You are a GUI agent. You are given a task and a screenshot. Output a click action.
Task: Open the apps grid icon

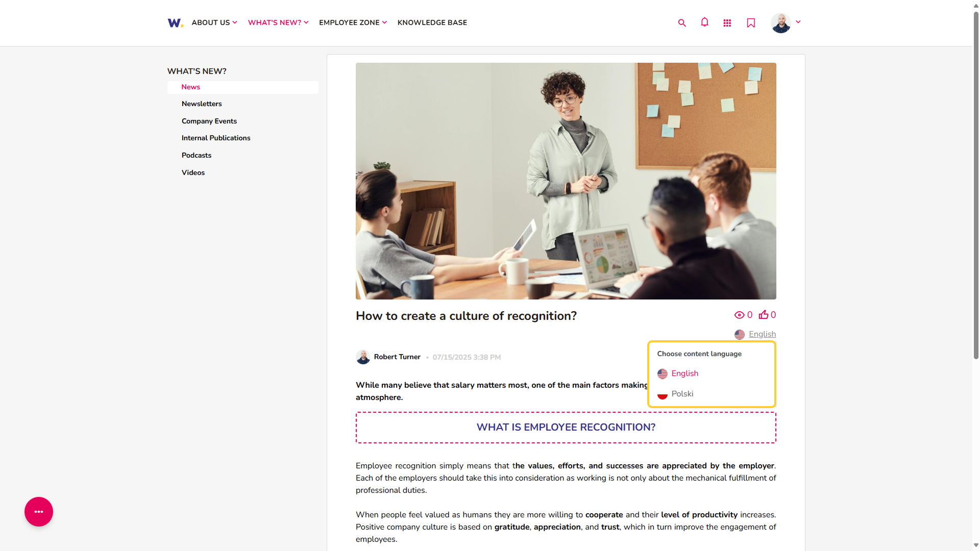[x=727, y=23]
